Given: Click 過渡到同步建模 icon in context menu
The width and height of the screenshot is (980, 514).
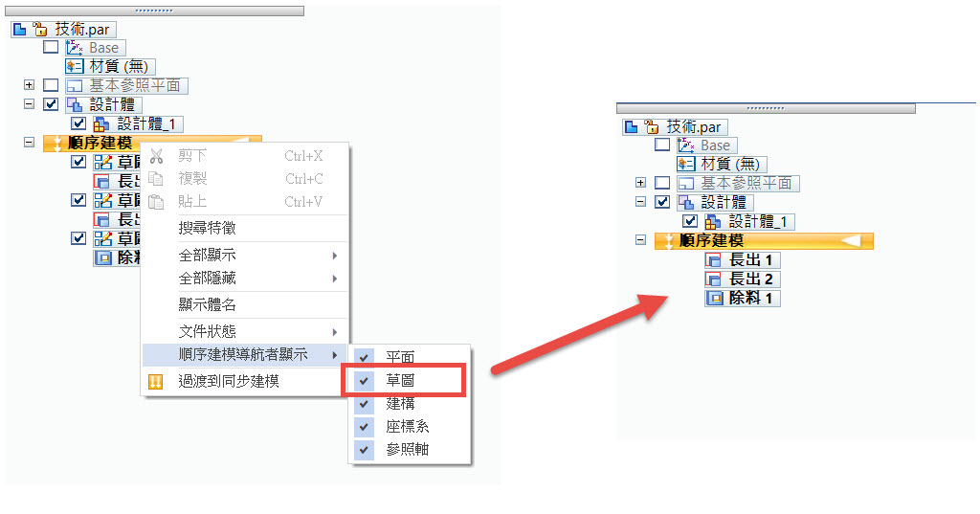Looking at the screenshot, I should [x=156, y=382].
